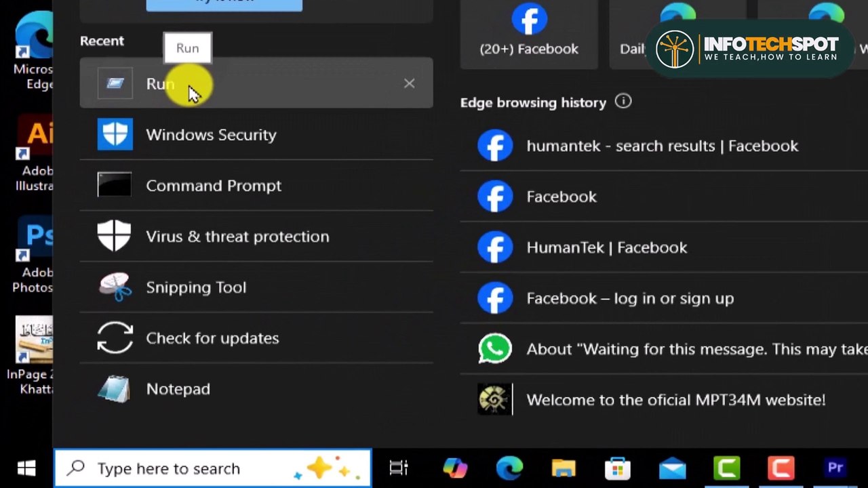Remove Run from recent with X
The height and width of the screenshot is (488, 868).
[409, 83]
